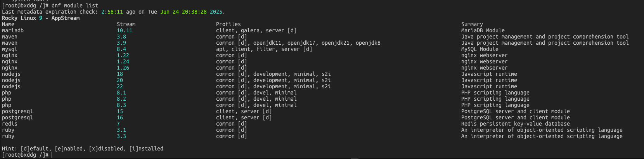Click the Hint legend line
Image resolution: width=644 pixels, height=159 pixels.
(83, 149)
